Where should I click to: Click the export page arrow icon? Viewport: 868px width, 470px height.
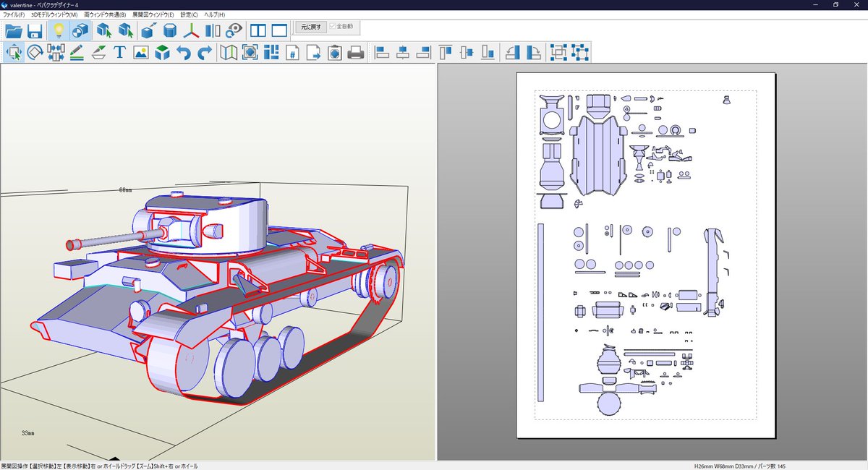point(314,53)
